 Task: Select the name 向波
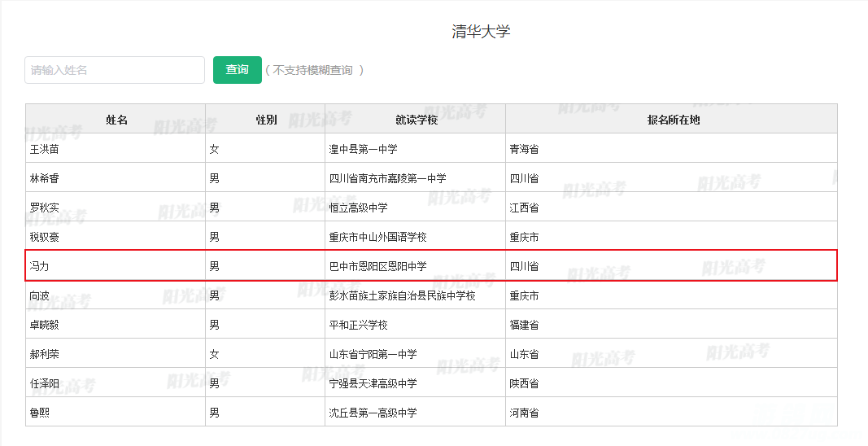pos(39,296)
